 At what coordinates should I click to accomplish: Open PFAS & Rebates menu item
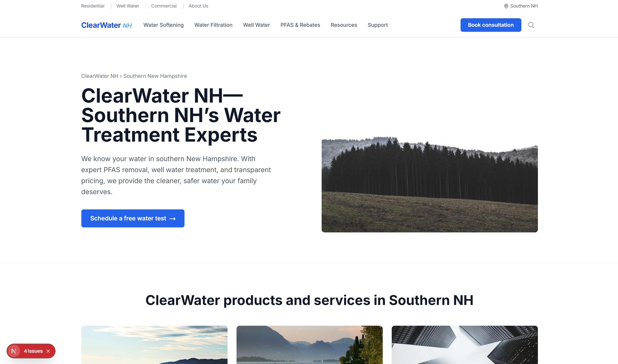point(300,25)
